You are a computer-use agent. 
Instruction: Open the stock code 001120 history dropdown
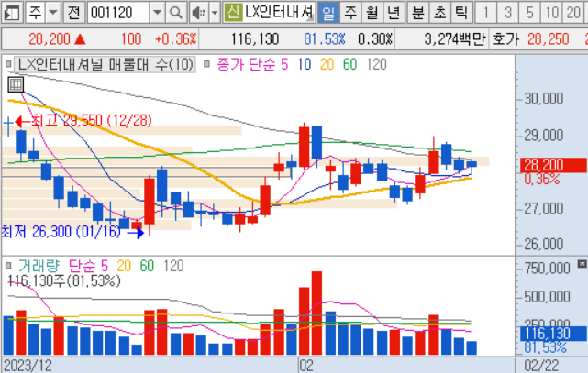(158, 13)
